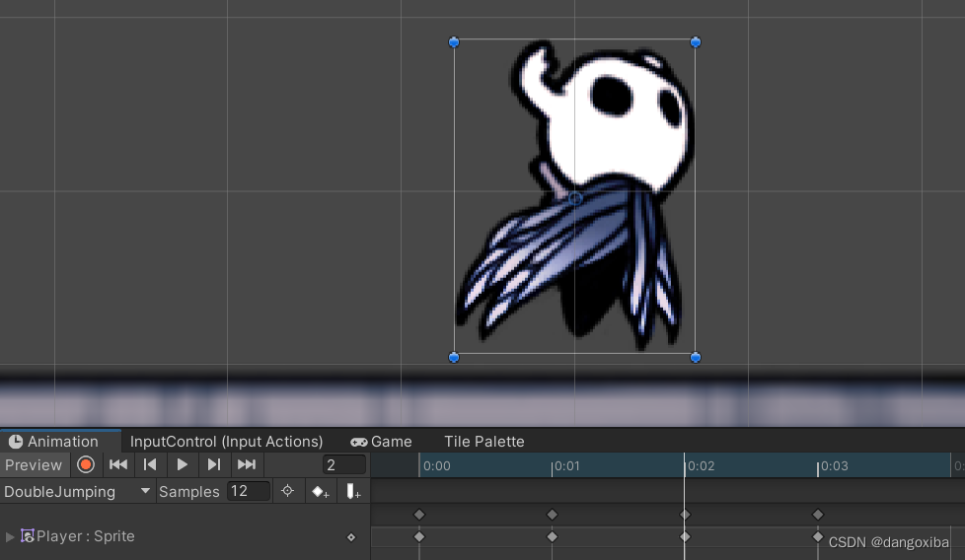
Task: Select summary keyframe at 0:03
Action: 818,515
